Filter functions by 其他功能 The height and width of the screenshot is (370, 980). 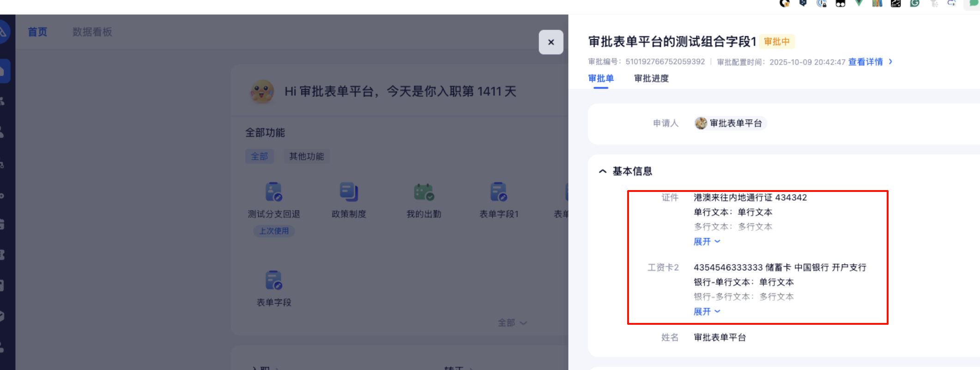click(x=306, y=156)
